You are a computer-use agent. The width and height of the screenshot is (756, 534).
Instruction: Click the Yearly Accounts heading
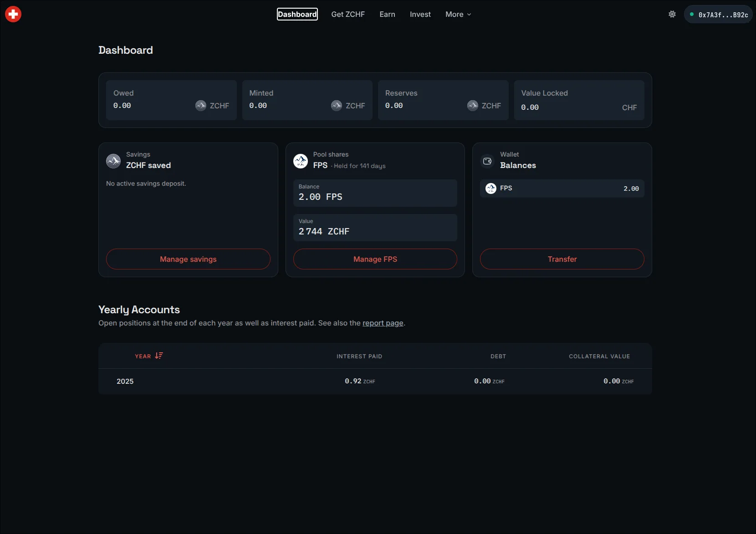click(x=139, y=310)
